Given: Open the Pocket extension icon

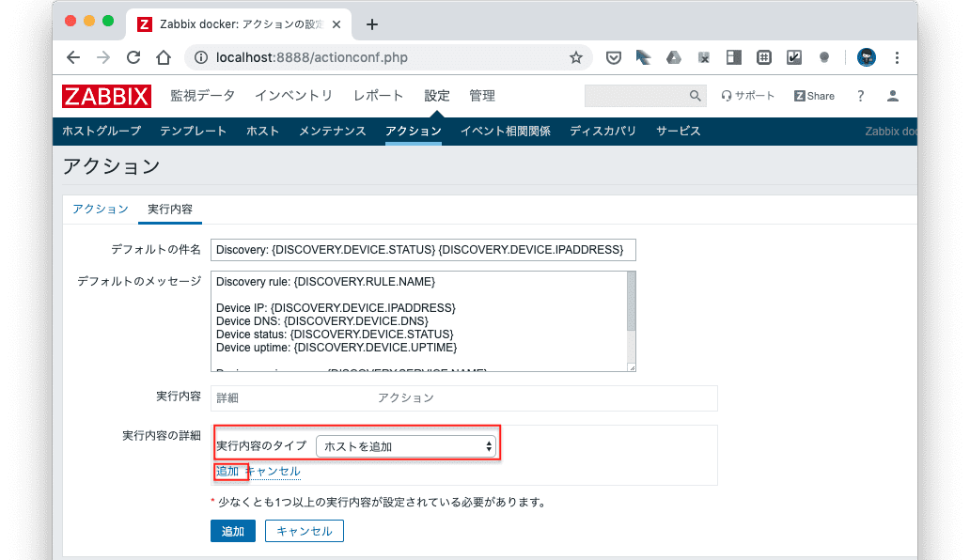Looking at the screenshot, I should [x=613, y=58].
